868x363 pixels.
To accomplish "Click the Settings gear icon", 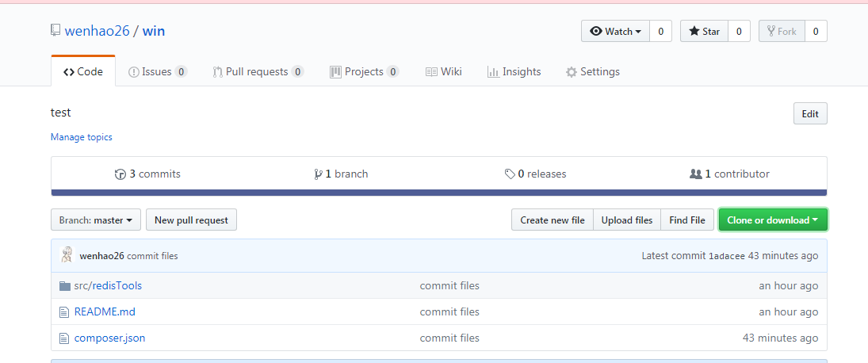I will (572, 72).
